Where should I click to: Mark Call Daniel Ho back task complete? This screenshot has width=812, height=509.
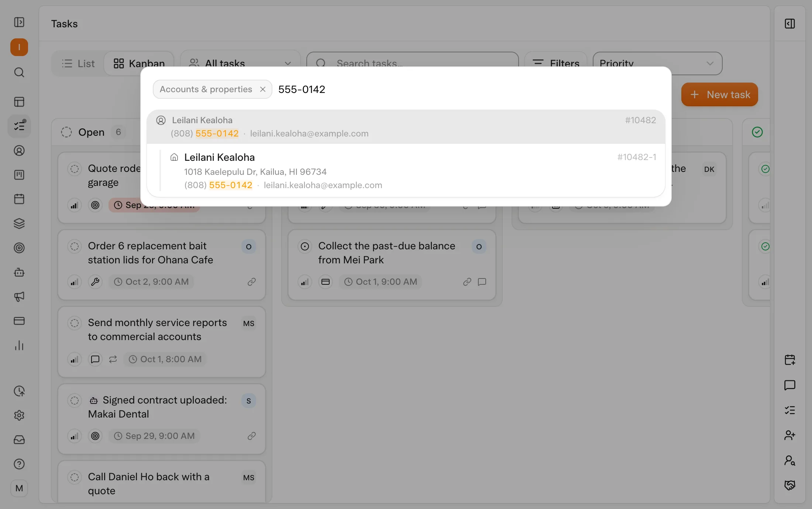[75, 477]
